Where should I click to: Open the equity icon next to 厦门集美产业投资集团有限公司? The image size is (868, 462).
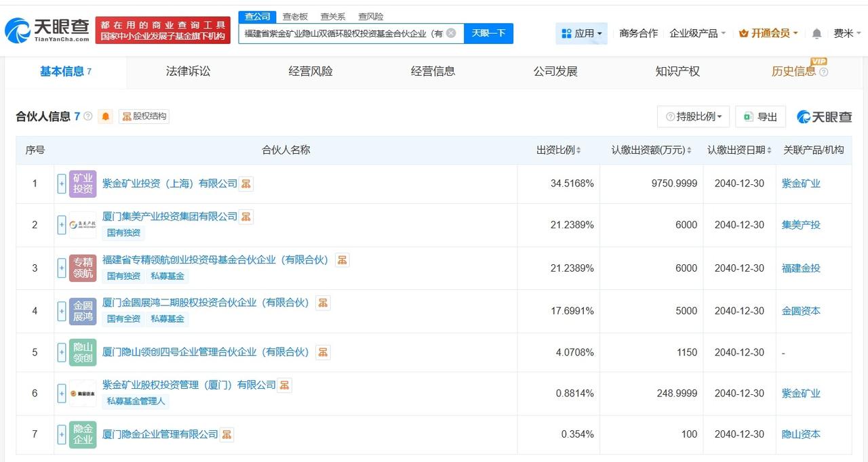[246, 217]
